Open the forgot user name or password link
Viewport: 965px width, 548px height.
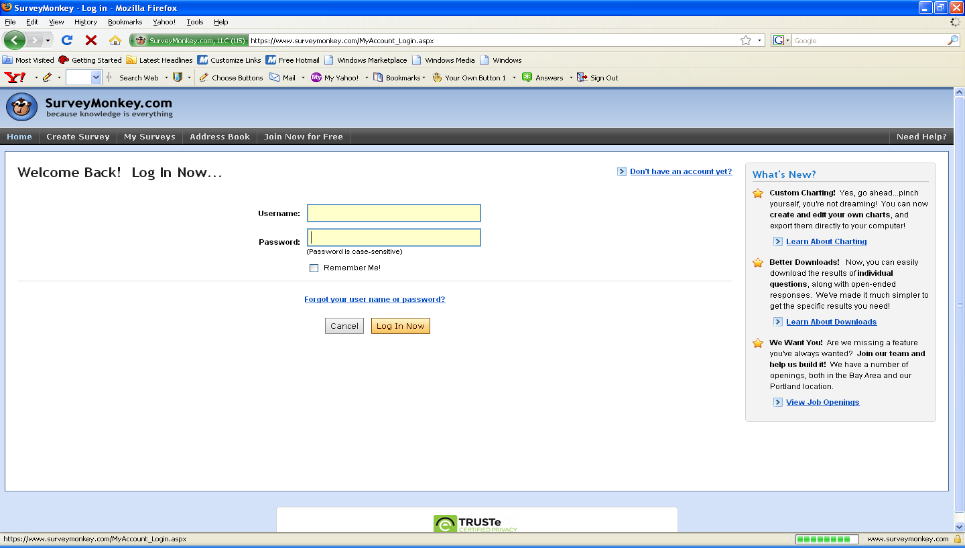point(374,299)
